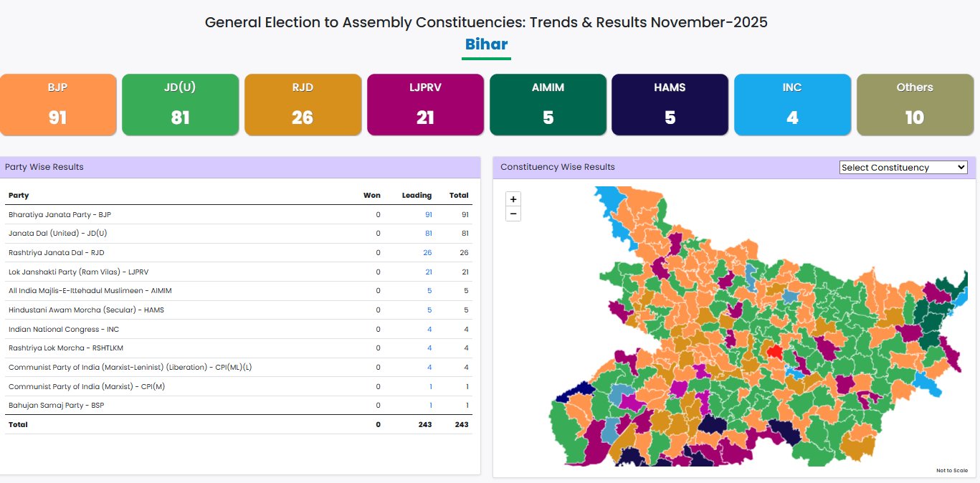Click the map zoom out minus button

pyautogui.click(x=513, y=214)
